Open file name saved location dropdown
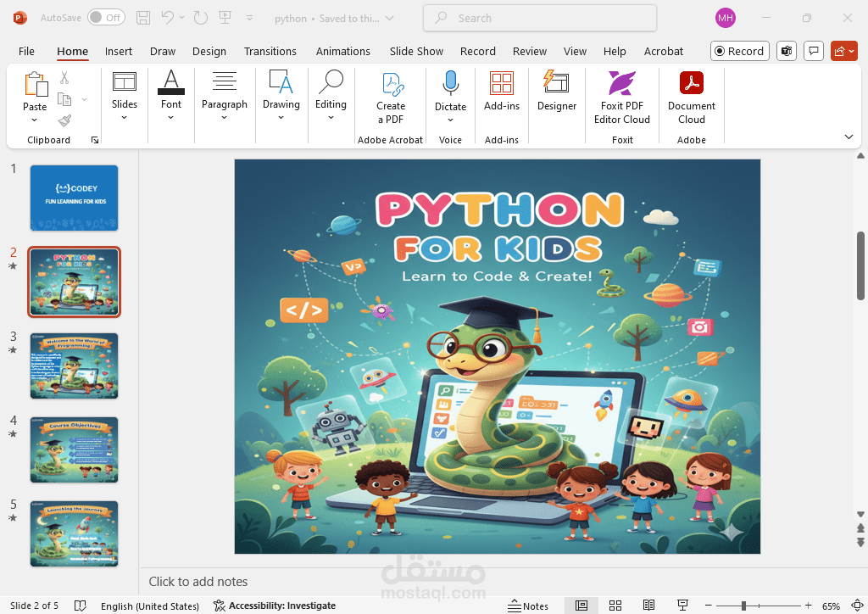 (x=390, y=19)
